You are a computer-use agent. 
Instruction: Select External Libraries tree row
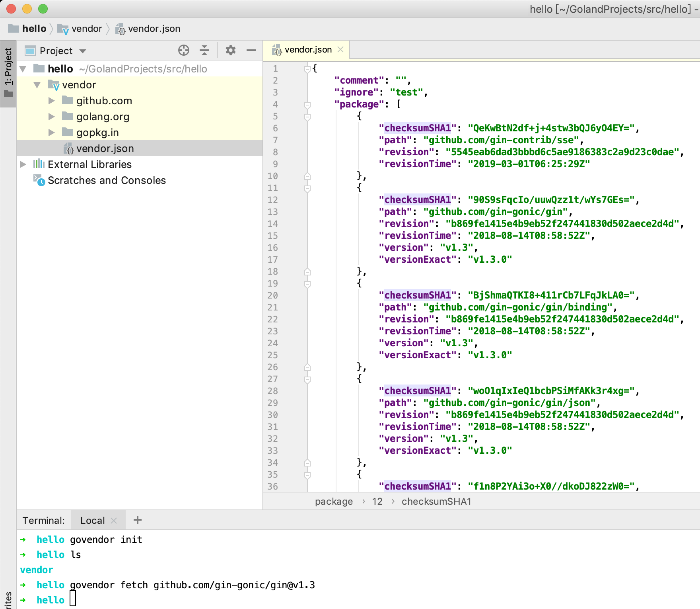(x=140, y=164)
